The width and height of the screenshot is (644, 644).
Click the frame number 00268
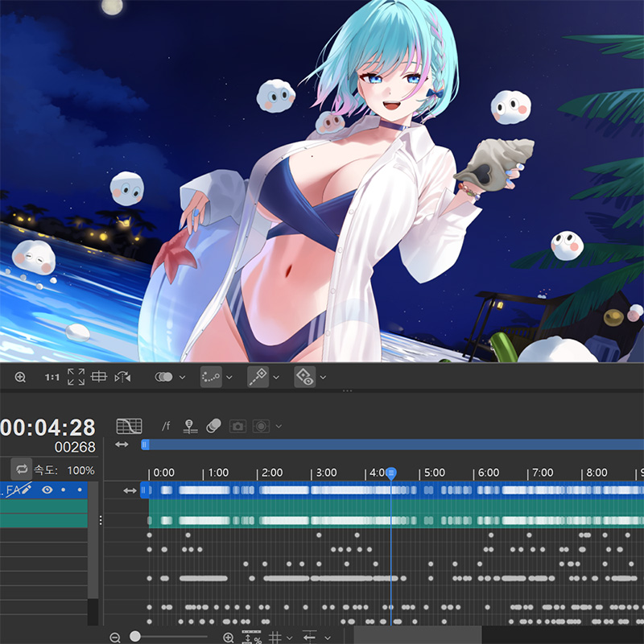tap(75, 447)
